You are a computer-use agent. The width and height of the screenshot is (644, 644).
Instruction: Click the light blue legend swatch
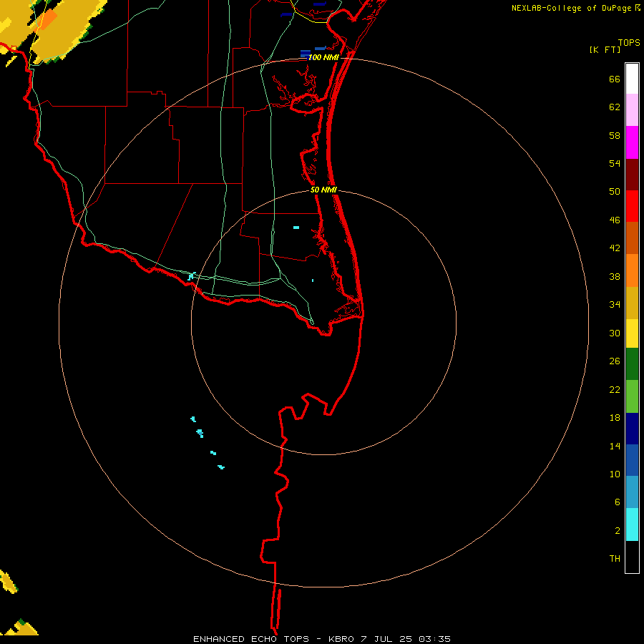[632, 492]
